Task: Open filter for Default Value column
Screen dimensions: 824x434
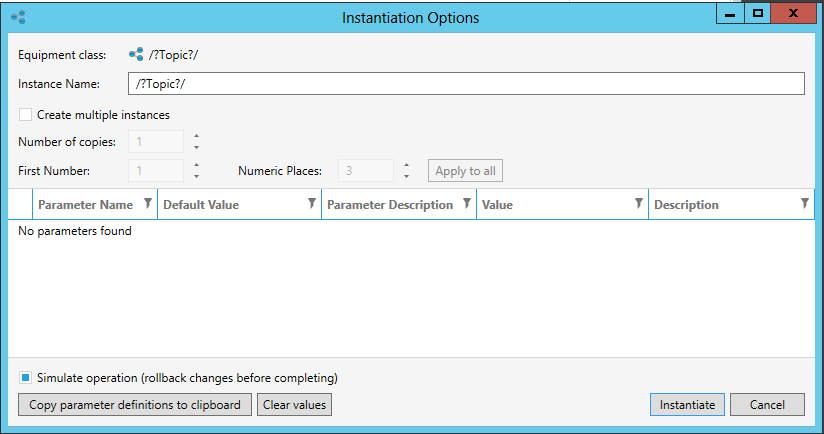Action: [311, 204]
